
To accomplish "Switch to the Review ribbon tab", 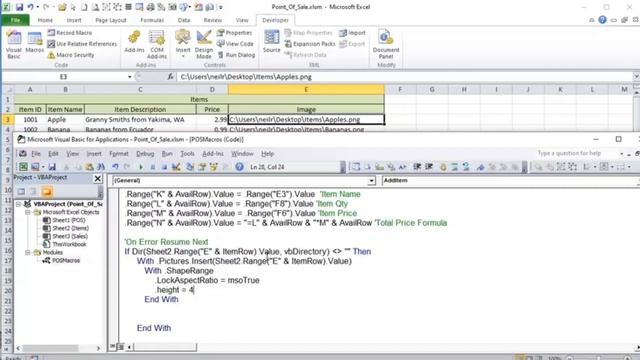I will pyautogui.click(x=213, y=20).
